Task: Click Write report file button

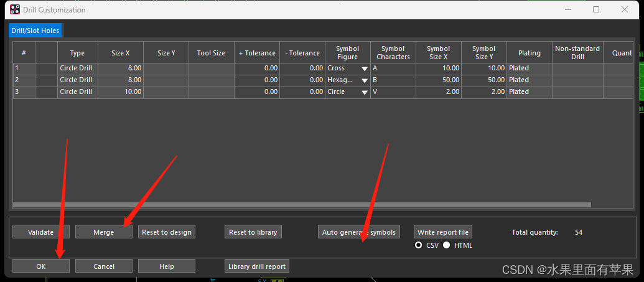Action: click(x=443, y=232)
